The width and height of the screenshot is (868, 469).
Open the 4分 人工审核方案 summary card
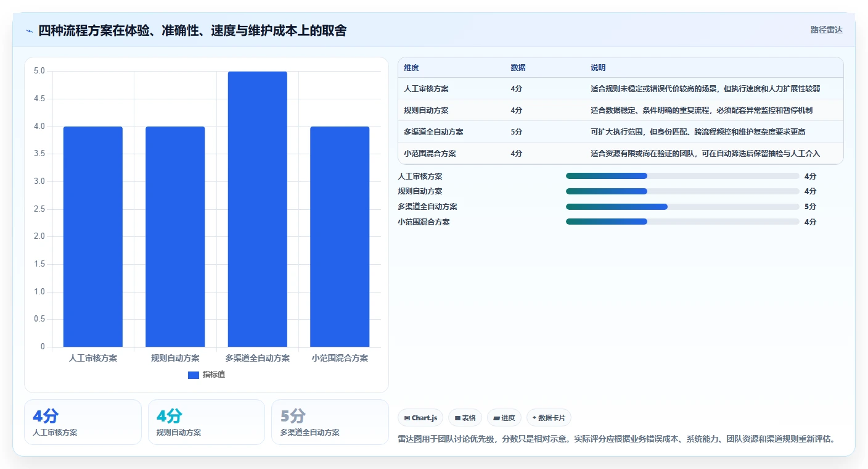point(83,422)
